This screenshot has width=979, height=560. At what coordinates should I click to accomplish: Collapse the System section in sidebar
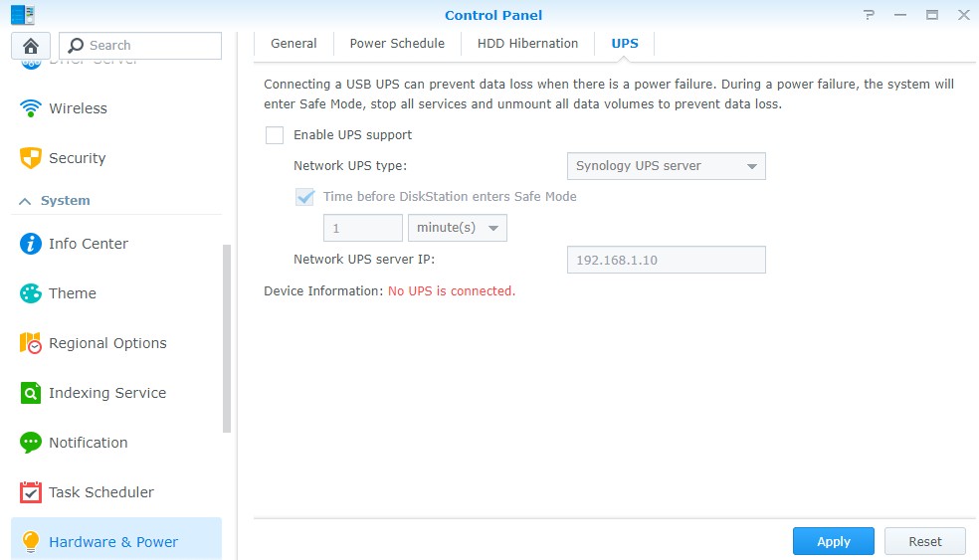click(x=26, y=201)
